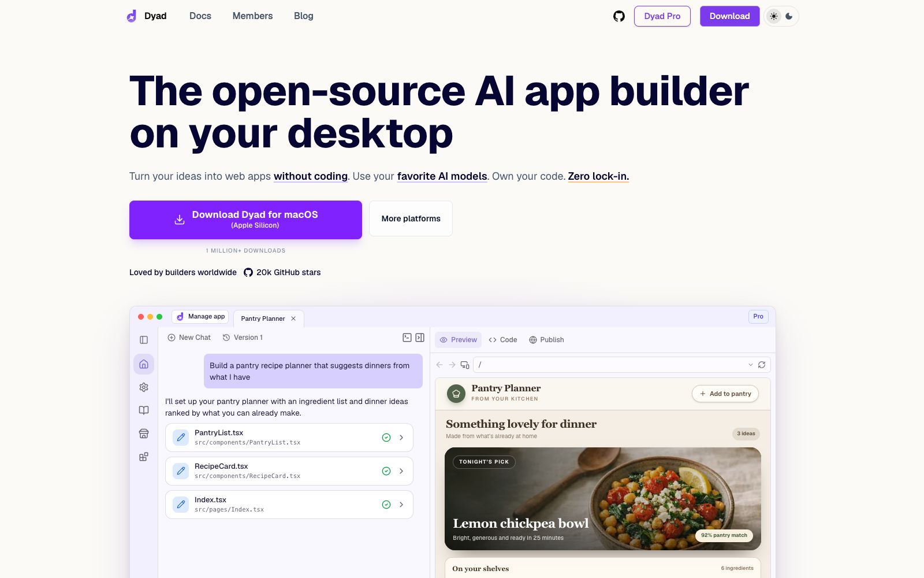The image size is (924, 578).
Task: Switch to light theme sun icon
Action: click(774, 16)
